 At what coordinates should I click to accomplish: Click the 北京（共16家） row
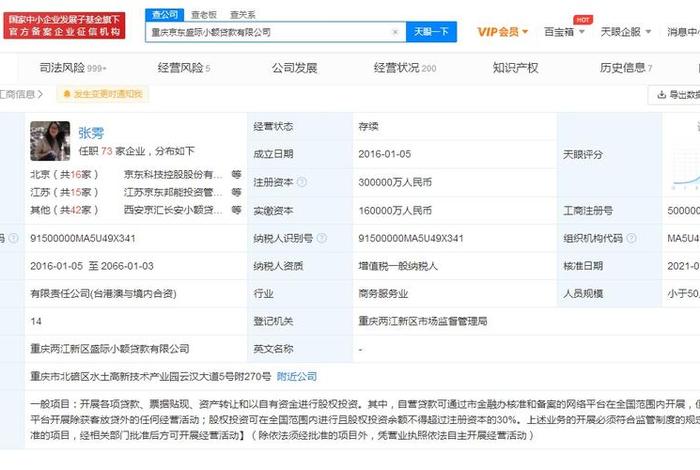coord(64,175)
